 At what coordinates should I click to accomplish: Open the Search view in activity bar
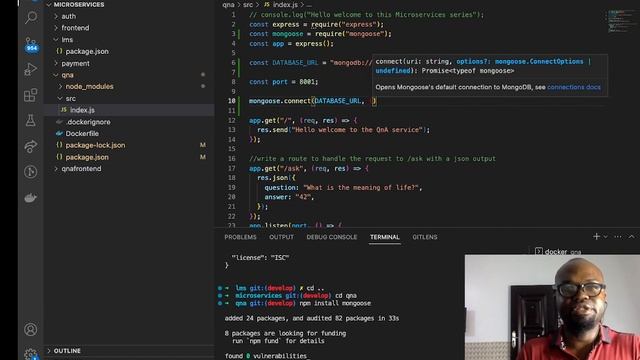[31, 18]
